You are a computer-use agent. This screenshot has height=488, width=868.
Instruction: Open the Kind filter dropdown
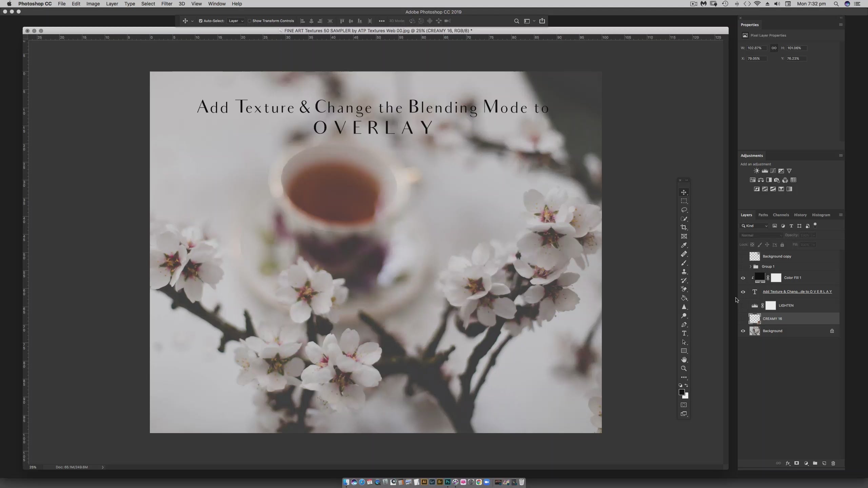pyautogui.click(x=754, y=226)
